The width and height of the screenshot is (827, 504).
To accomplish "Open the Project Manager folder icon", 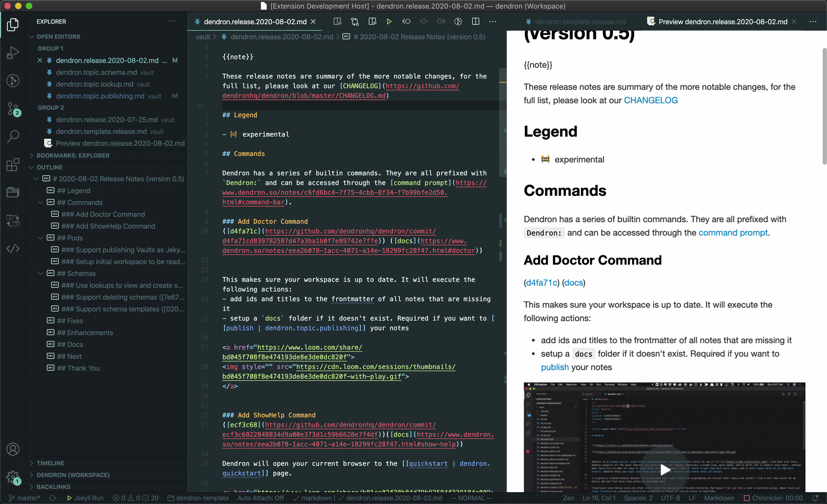I will [13, 193].
